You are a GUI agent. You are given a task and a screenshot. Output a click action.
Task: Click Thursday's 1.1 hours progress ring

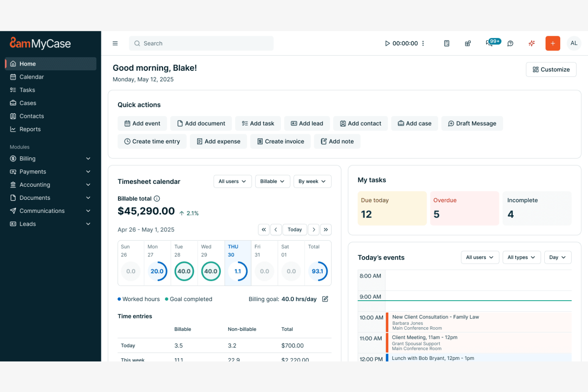pyautogui.click(x=238, y=271)
